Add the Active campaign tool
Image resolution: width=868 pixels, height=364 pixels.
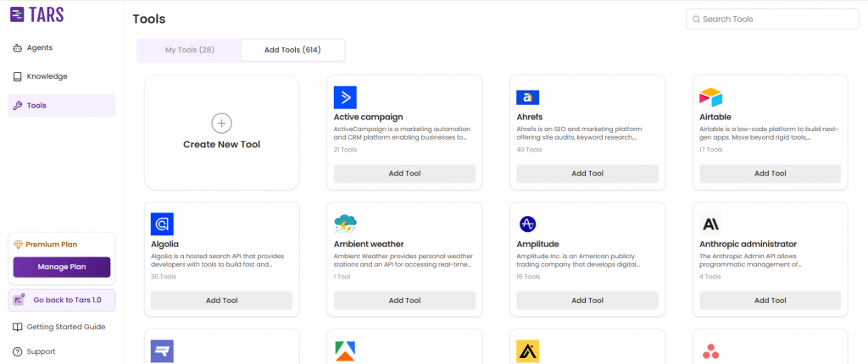click(404, 174)
